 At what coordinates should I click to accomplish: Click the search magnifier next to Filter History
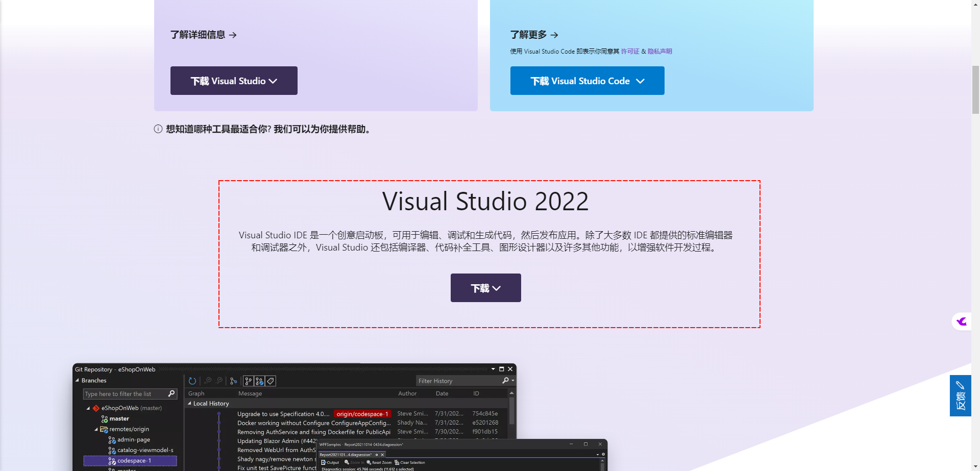(505, 381)
